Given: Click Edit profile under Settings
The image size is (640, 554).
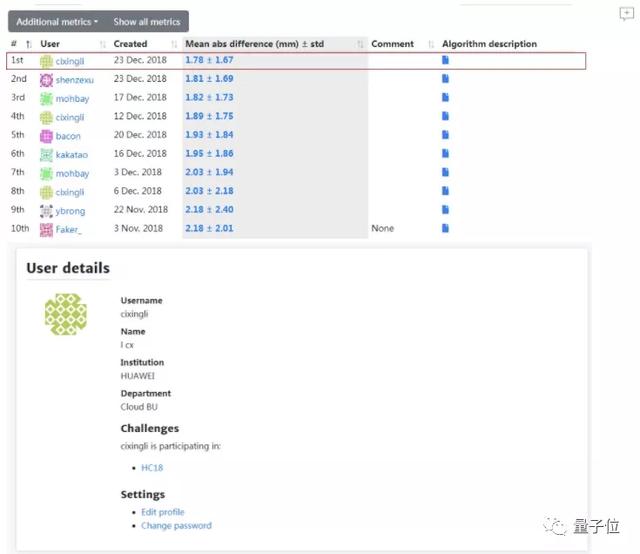Looking at the screenshot, I should [x=163, y=512].
